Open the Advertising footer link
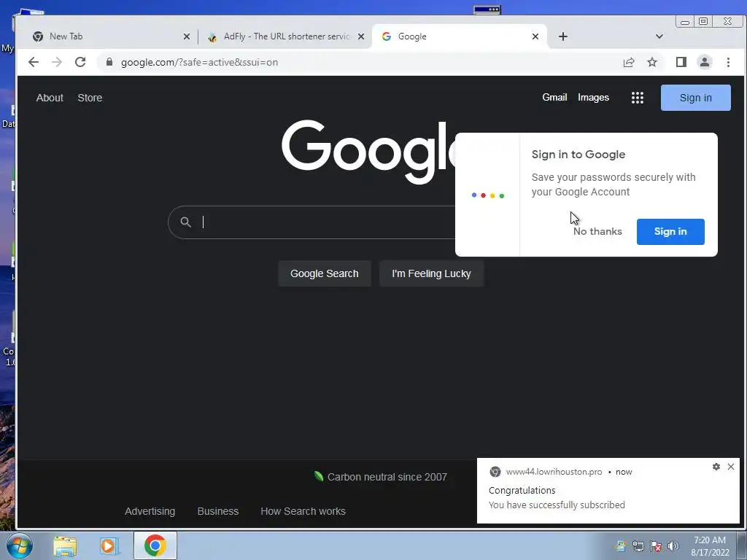Screen dimensions: 747x560 coord(150,511)
